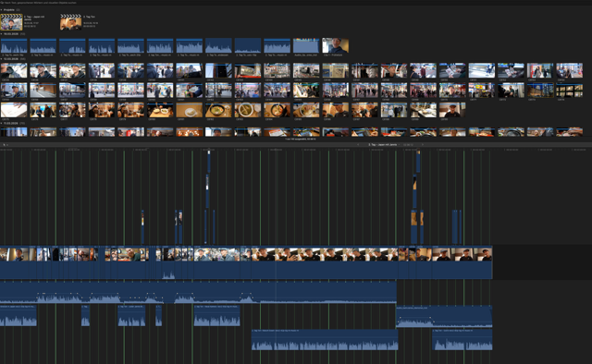592x364 pixels.
Task: Select the last voiceover clip at the timeline's bottom right
Action: [462, 339]
